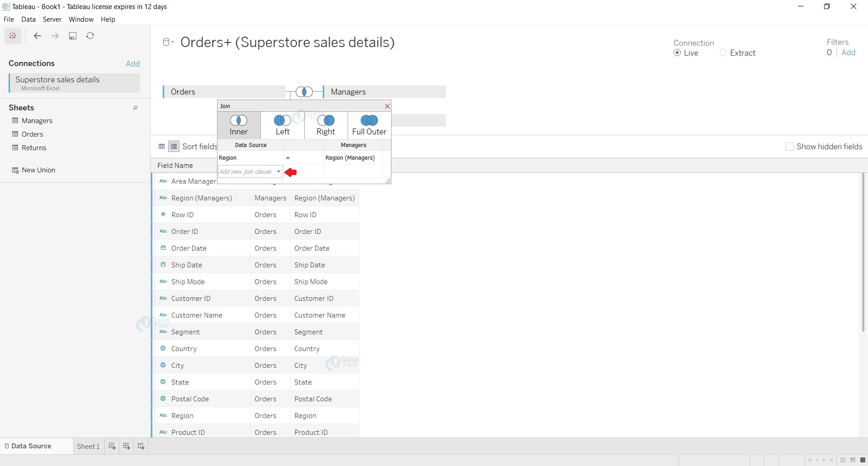Open the Add new join clause dropdown
Viewport: 868px width, 466px height.
click(x=279, y=172)
